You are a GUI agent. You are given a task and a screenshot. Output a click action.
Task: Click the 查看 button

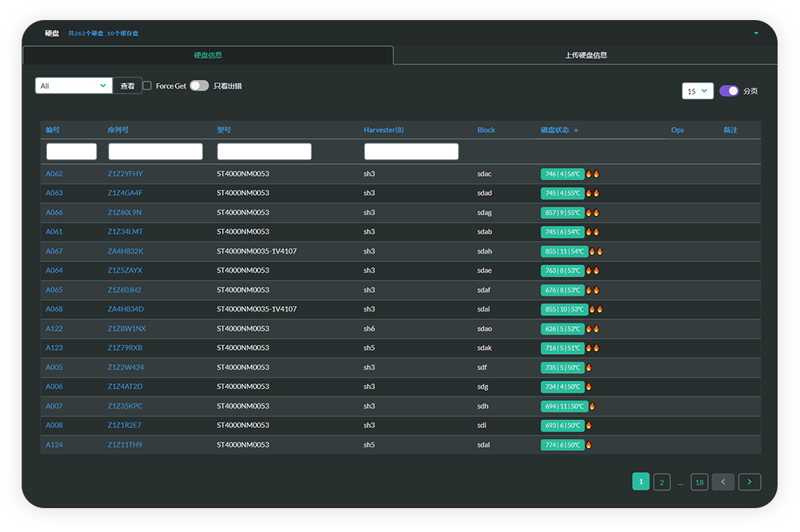[x=127, y=86]
